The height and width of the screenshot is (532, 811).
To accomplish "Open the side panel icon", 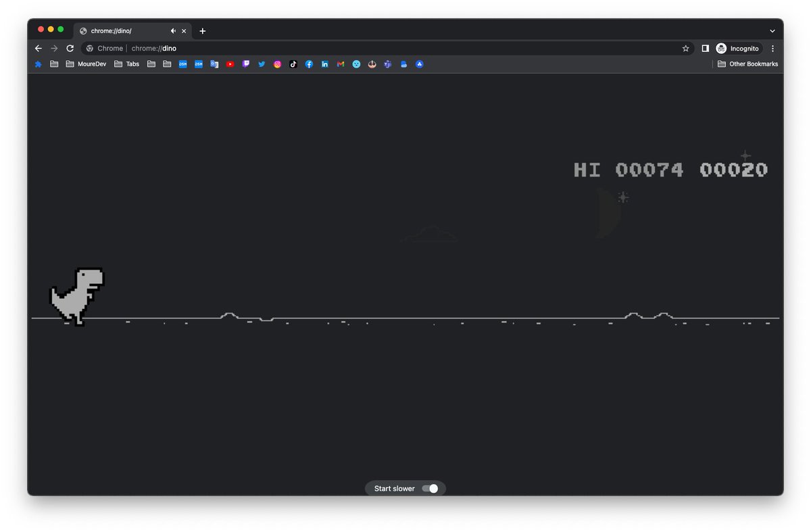I will pos(706,49).
